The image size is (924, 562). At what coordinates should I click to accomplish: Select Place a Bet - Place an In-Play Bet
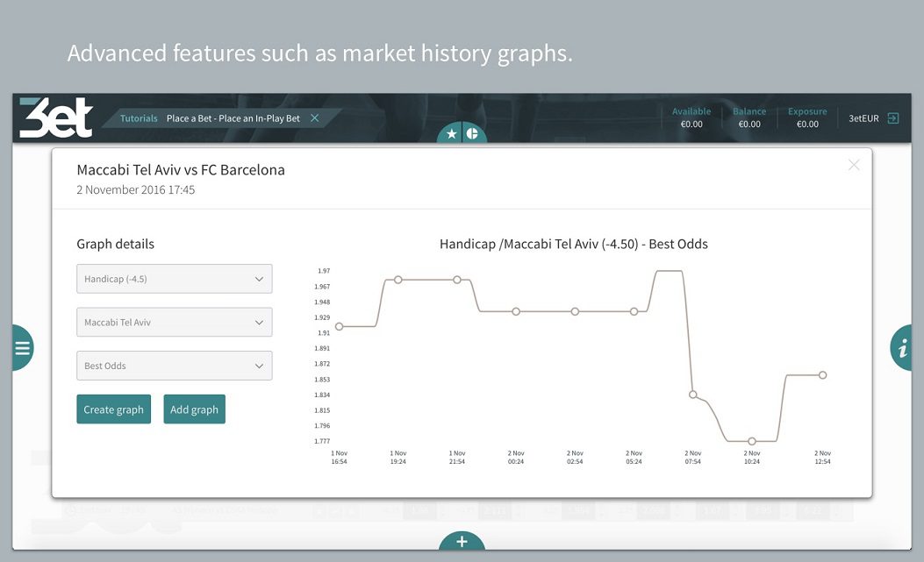click(233, 118)
